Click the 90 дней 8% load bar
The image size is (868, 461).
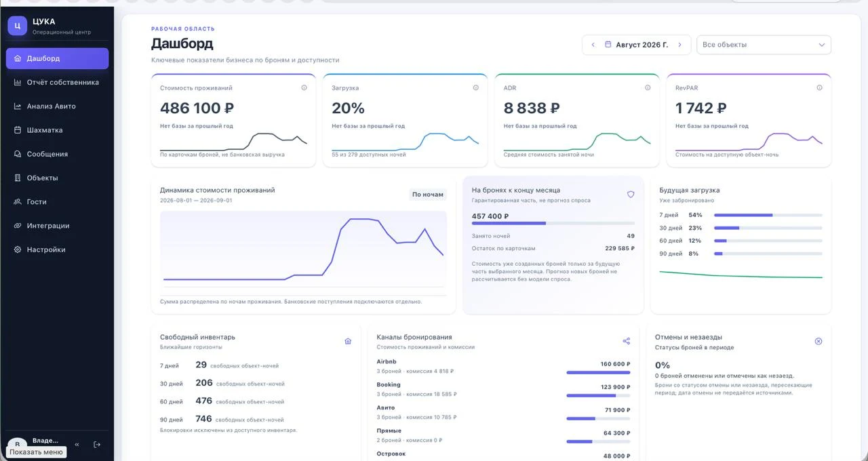coord(768,254)
